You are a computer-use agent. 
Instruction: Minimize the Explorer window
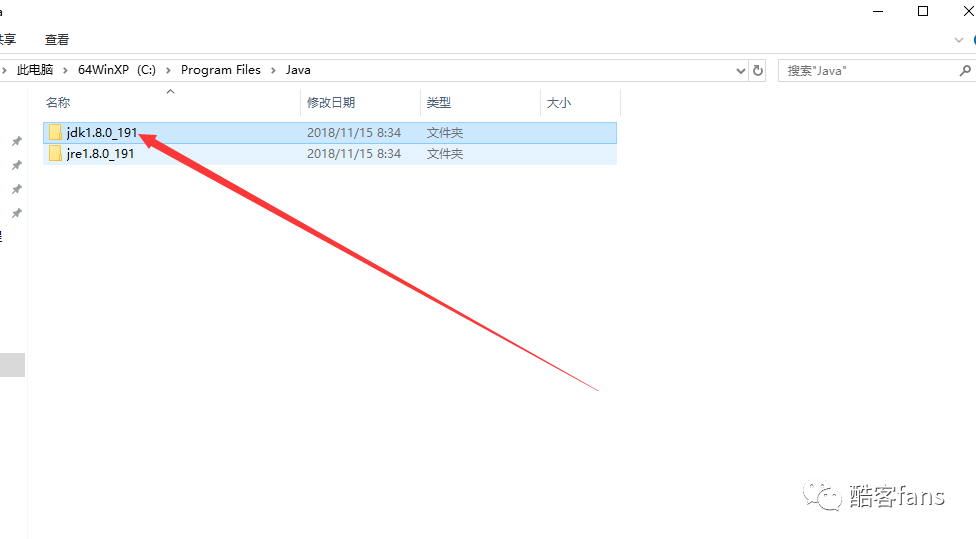point(878,11)
